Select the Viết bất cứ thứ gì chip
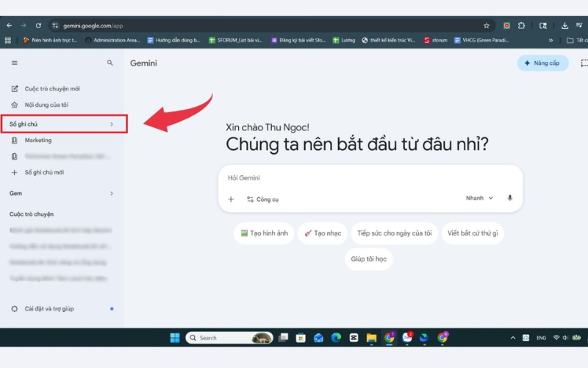 (473, 233)
